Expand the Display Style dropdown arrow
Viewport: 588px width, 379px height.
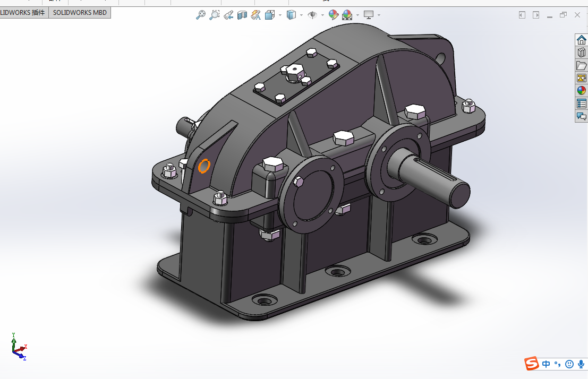(301, 15)
